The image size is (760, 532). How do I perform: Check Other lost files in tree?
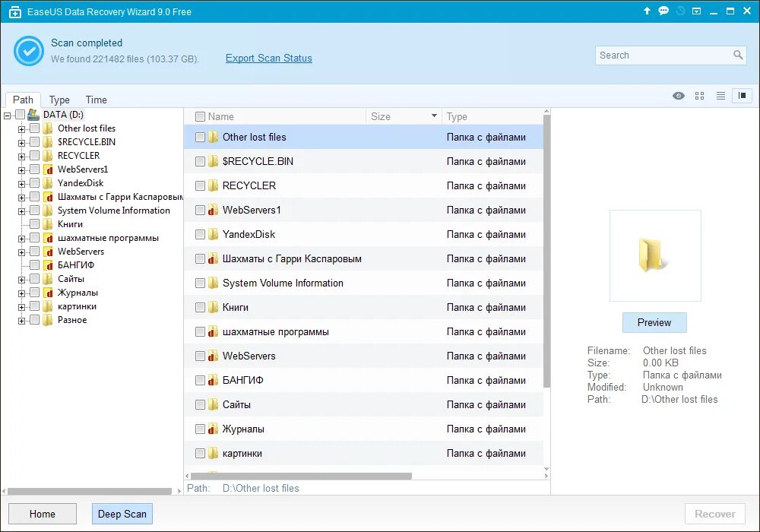point(34,128)
